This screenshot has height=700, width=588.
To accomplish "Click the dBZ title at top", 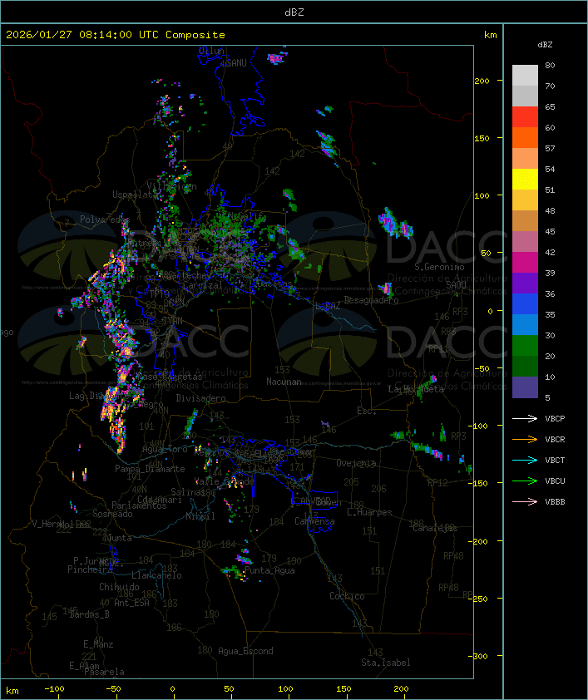I will tap(294, 12).
